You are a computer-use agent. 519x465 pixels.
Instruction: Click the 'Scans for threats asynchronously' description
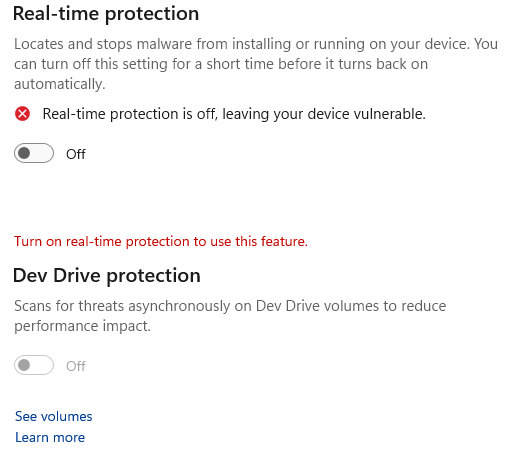tap(230, 316)
